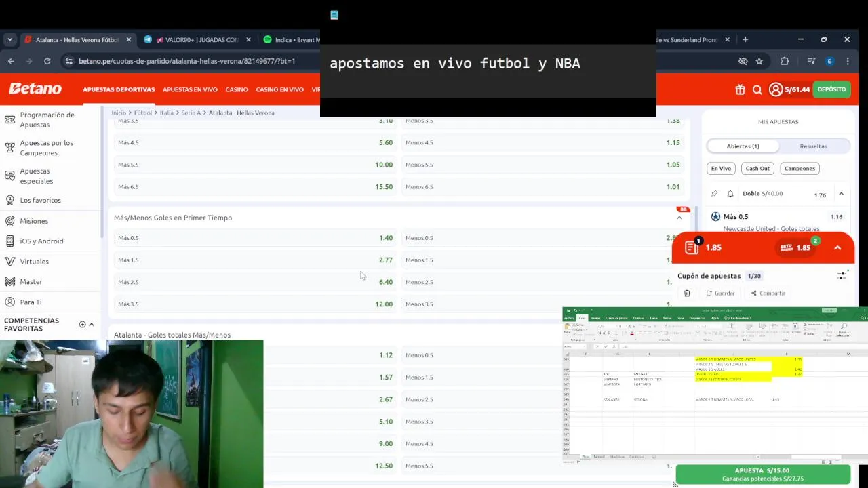868x488 pixels.
Task: Click the bell notification icon on Doble bet
Action: tap(730, 194)
